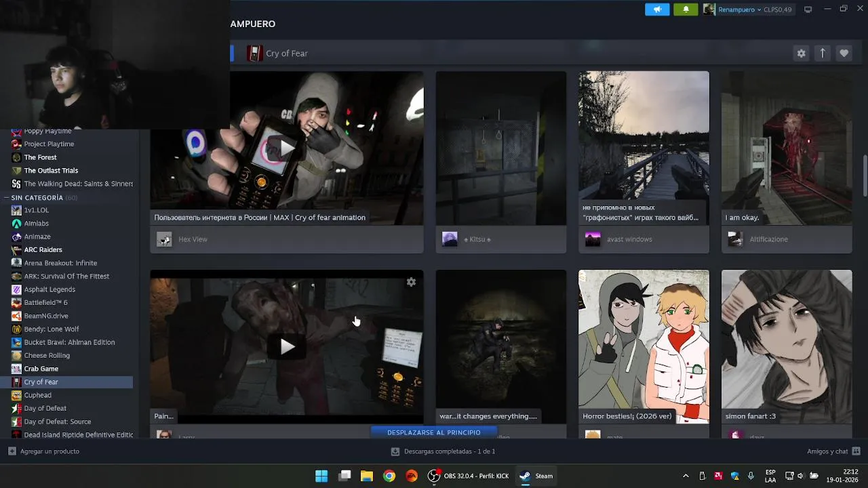Click the Big Picture monitor icon

(808, 9)
